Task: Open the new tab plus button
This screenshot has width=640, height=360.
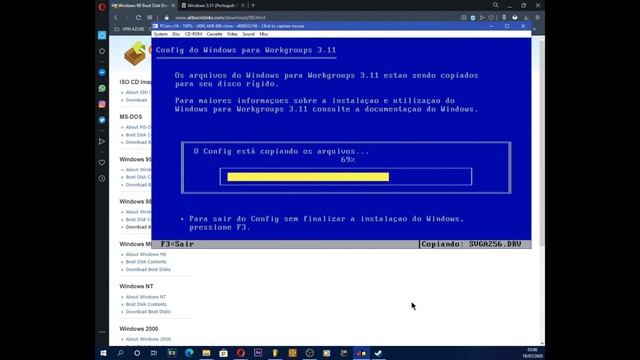Action: [253, 5]
